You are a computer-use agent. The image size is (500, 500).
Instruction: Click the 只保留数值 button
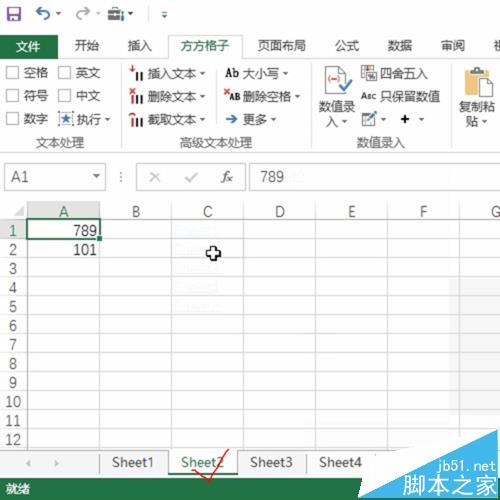pyautogui.click(x=401, y=96)
